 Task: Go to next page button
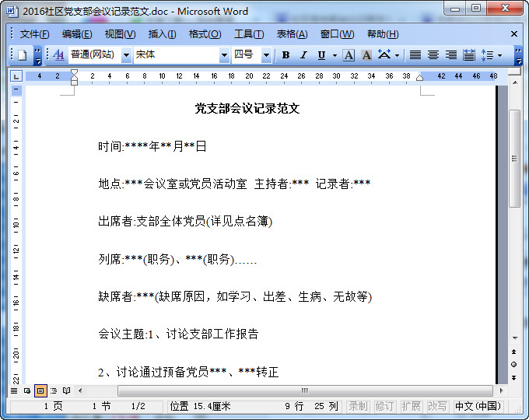pyautogui.click(x=513, y=377)
